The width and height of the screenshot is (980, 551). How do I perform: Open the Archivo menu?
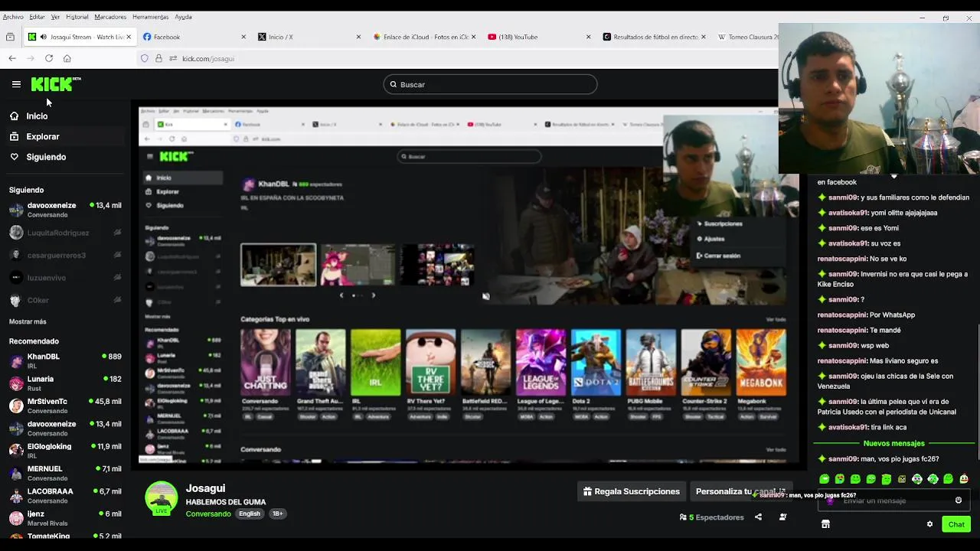pyautogui.click(x=13, y=17)
